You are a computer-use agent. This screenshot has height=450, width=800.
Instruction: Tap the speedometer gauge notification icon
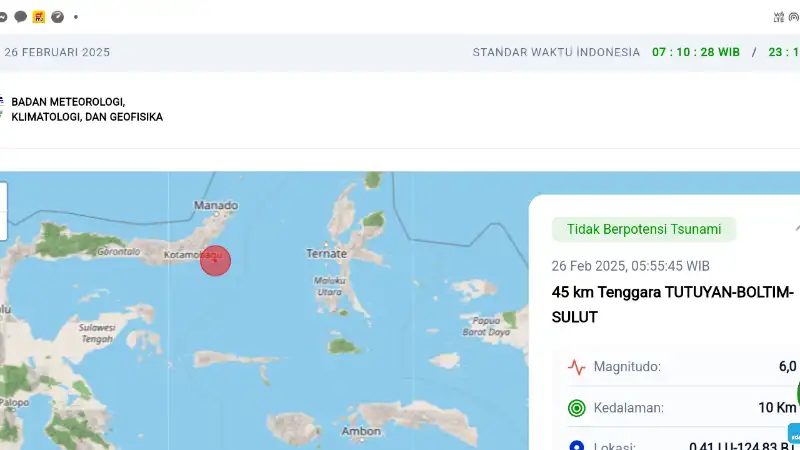pyautogui.click(x=58, y=17)
